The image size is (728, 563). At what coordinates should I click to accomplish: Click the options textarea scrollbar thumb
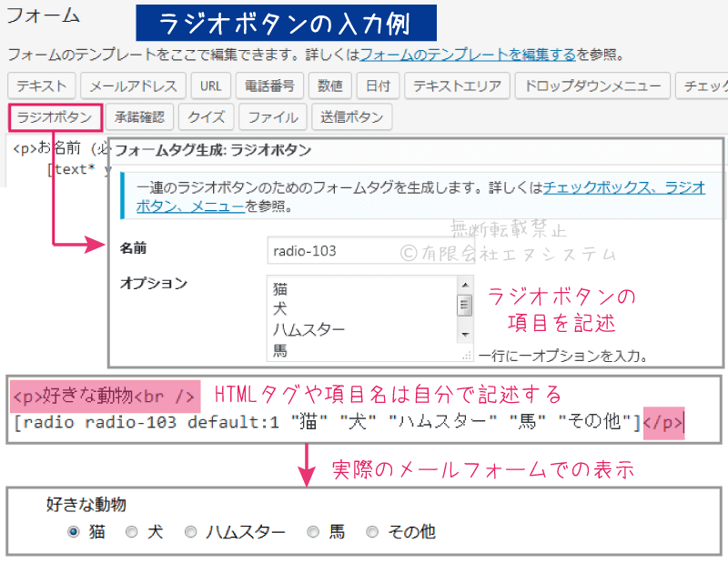pos(465,306)
